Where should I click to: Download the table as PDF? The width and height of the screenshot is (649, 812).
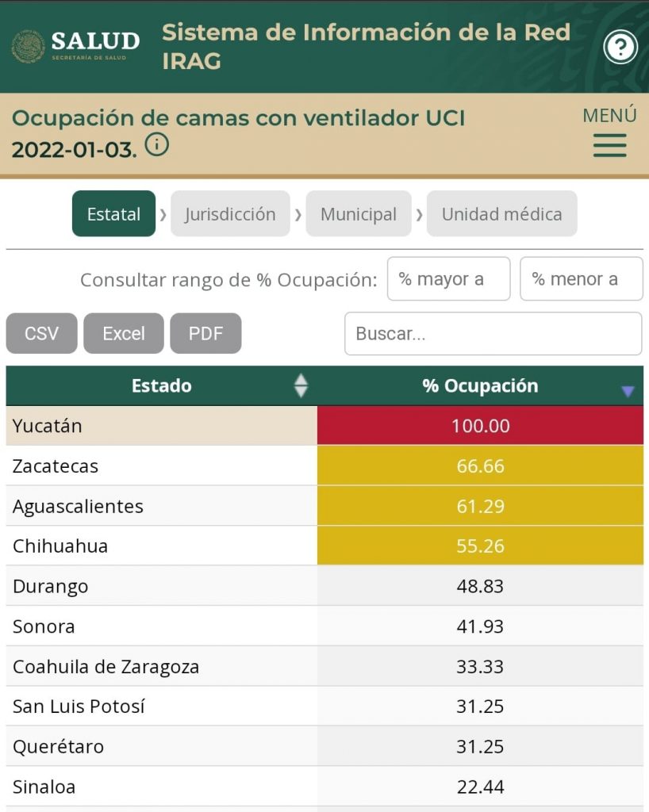205,333
